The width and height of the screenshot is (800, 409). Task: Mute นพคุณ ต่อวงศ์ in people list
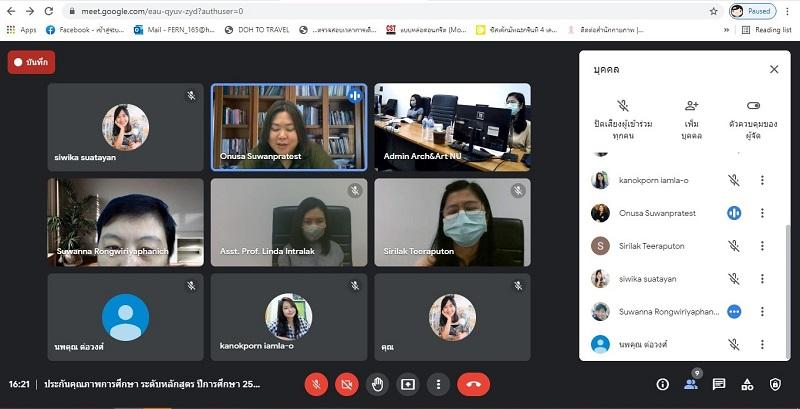[x=734, y=344]
